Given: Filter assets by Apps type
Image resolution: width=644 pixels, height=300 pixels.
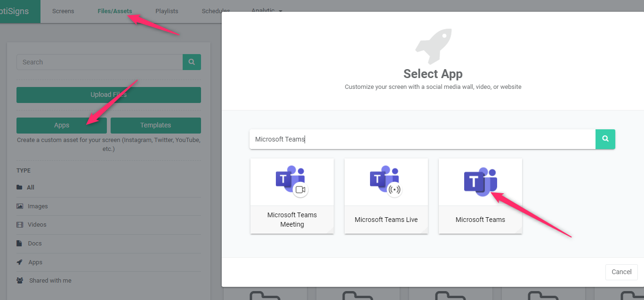Looking at the screenshot, I should click(x=35, y=262).
